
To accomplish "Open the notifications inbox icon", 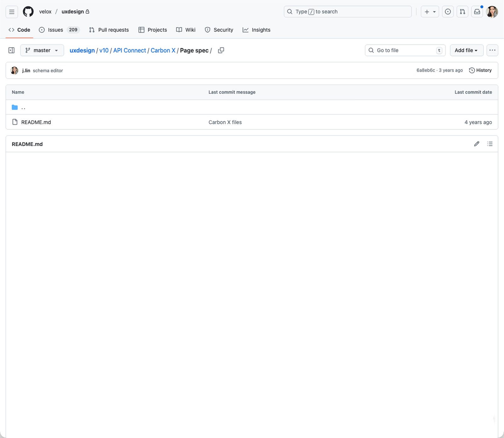I will [477, 12].
